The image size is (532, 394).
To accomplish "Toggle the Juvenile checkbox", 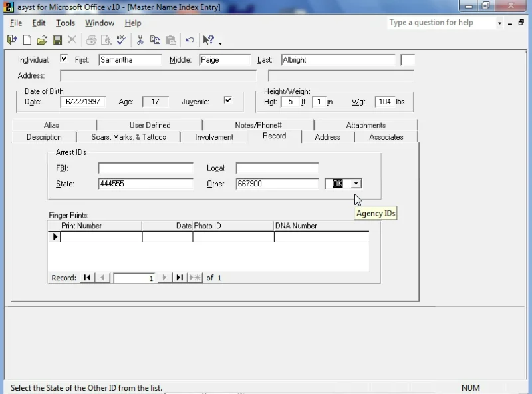I will [227, 100].
